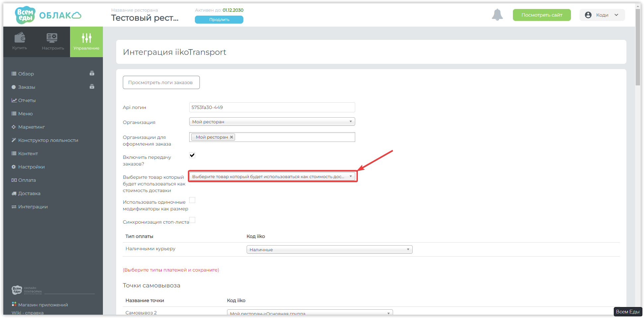Click the user avatar icon beside Коди

pyautogui.click(x=588, y=15)
